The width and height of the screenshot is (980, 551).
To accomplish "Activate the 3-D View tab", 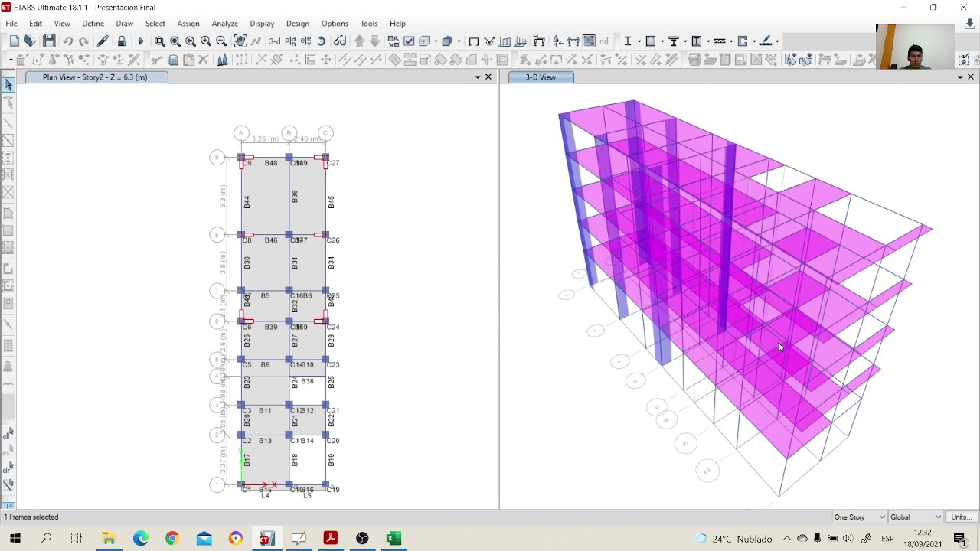I will (x=541, y=77).
